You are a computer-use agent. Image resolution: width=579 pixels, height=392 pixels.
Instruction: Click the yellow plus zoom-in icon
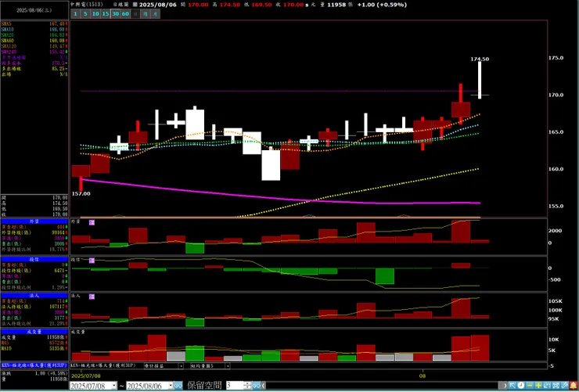(x=538, y=386)
